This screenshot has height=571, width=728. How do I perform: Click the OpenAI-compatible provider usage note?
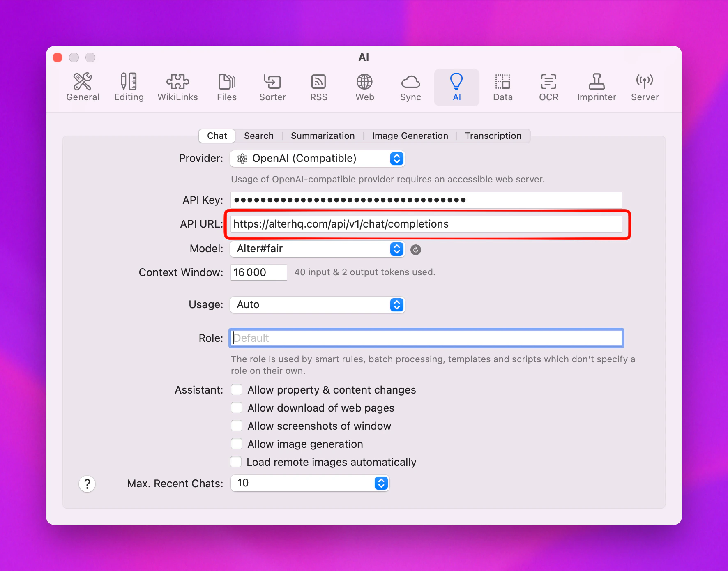[388, 180]
